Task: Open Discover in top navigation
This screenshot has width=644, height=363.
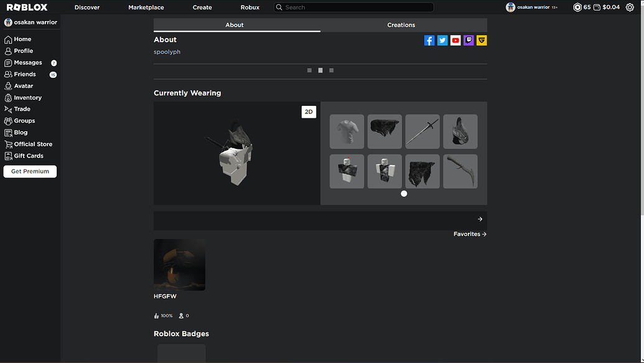Action: point(87,7)
